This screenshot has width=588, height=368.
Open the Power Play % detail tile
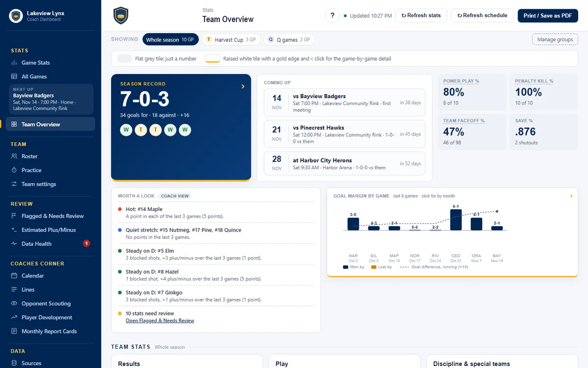click(472, 92)
